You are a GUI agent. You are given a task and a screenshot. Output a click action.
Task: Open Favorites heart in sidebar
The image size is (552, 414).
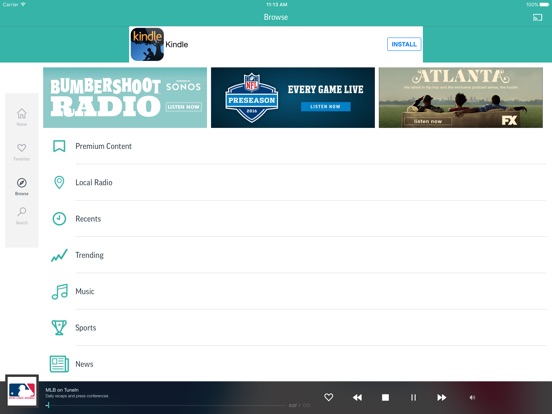[x=21, y=152]
